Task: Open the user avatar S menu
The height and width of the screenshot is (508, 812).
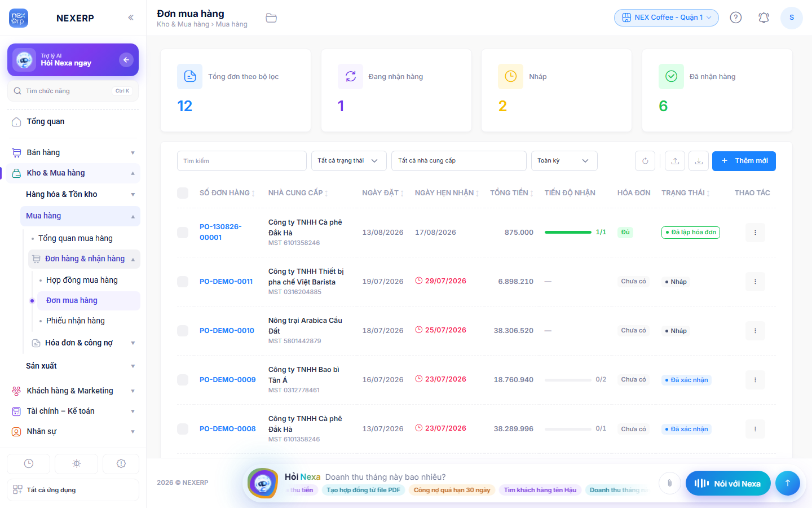Action: [792, 17]
